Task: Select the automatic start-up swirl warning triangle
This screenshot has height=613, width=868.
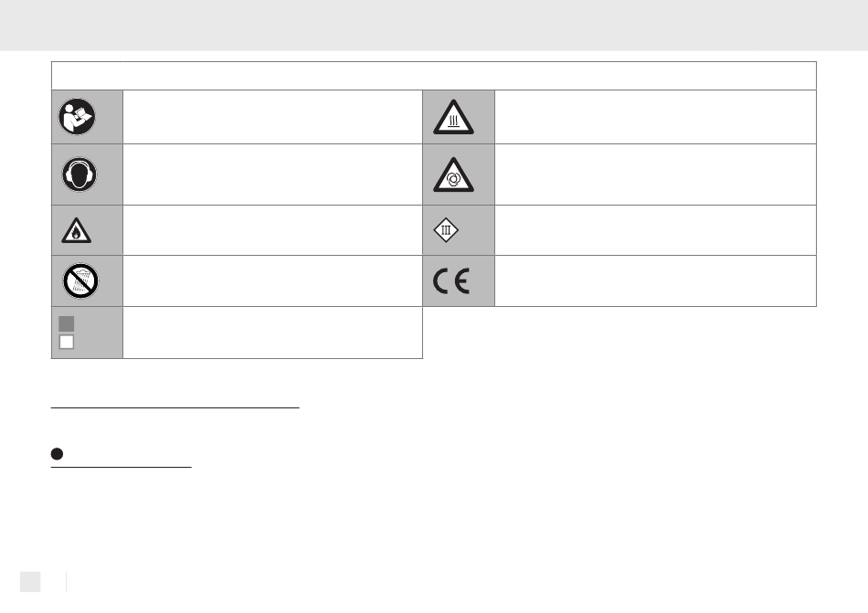Action: tap(453, 174)
